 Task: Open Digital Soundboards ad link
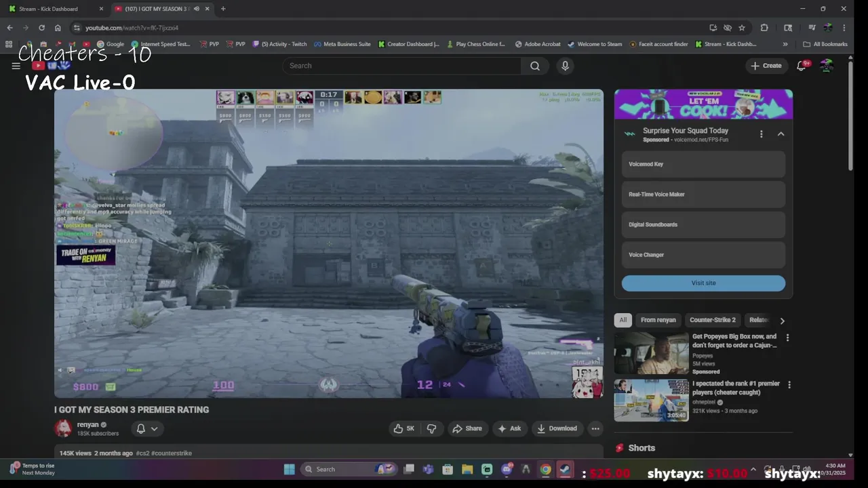tap(703, 225)
